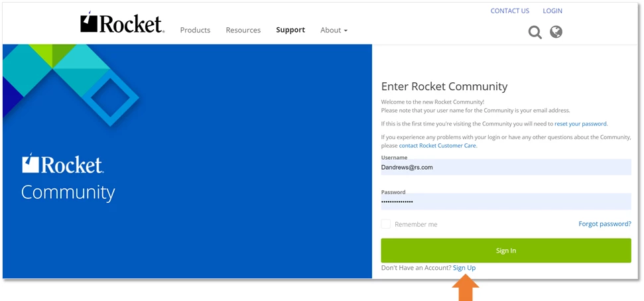Screen dimensions: 644x301
Task: Follow the reset your password link
Action: 581,123
